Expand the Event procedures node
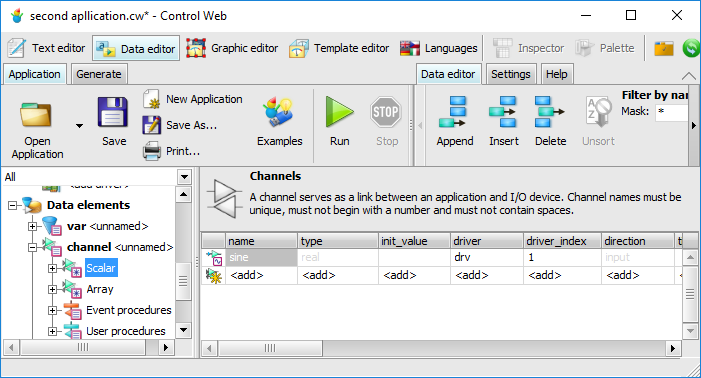This screenshot has width=701, height=378. [x=52, y=310]
